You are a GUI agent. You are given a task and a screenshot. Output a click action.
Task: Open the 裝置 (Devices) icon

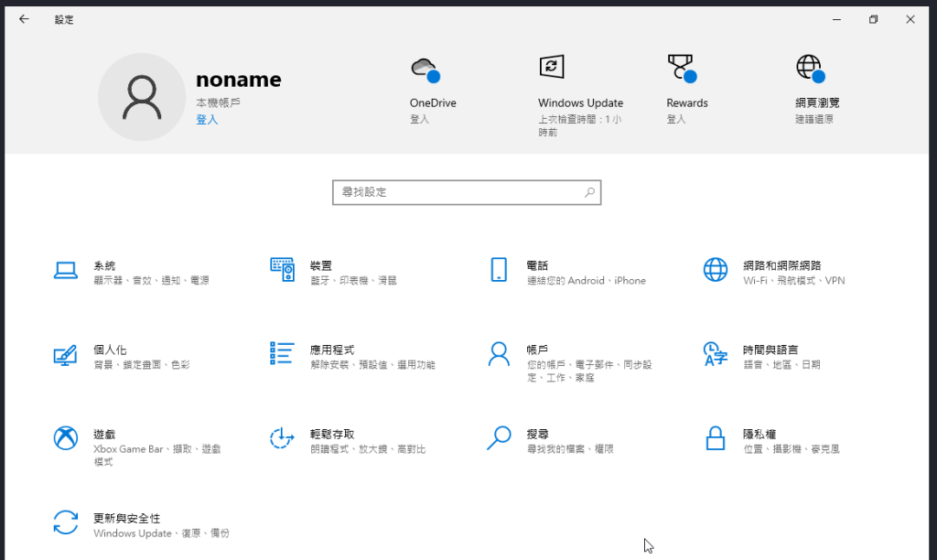coord(282,269)
